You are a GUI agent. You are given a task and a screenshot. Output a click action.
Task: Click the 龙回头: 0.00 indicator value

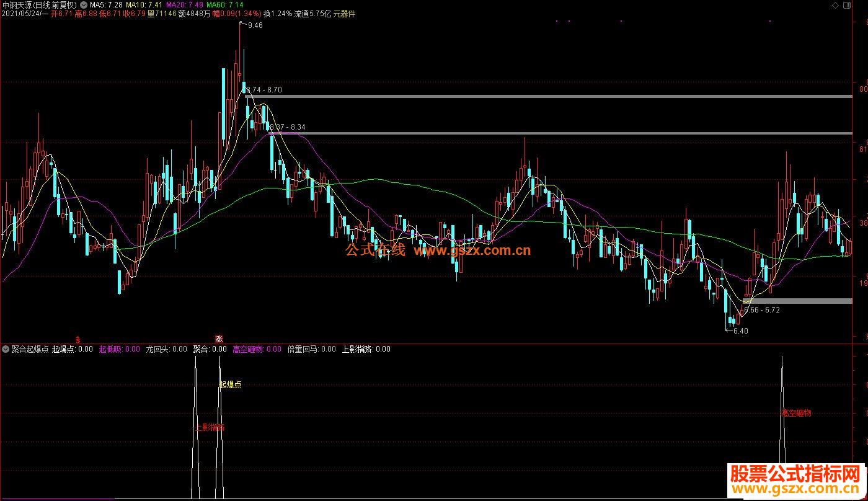click(x=166, y=349)
